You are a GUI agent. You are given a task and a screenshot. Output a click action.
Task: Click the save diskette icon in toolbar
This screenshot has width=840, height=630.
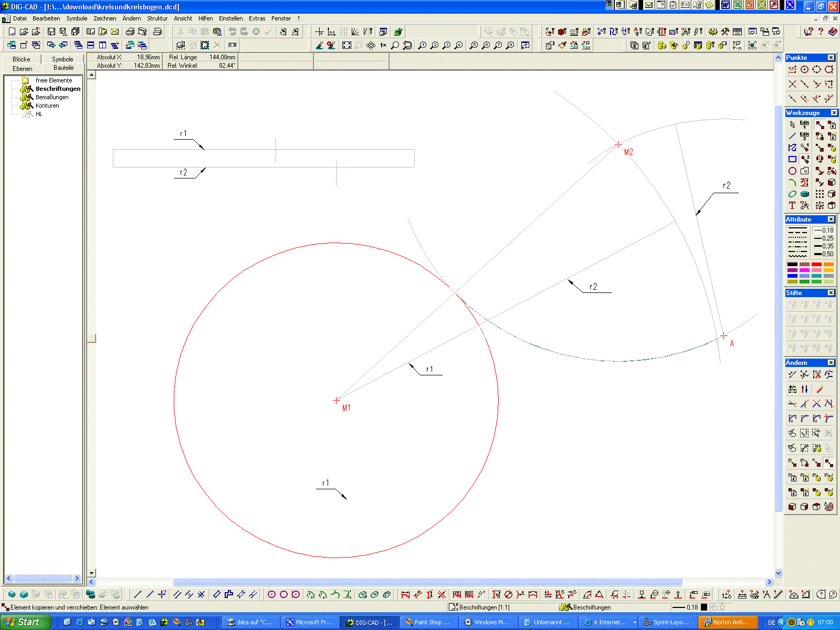click(x=51, y=32)
